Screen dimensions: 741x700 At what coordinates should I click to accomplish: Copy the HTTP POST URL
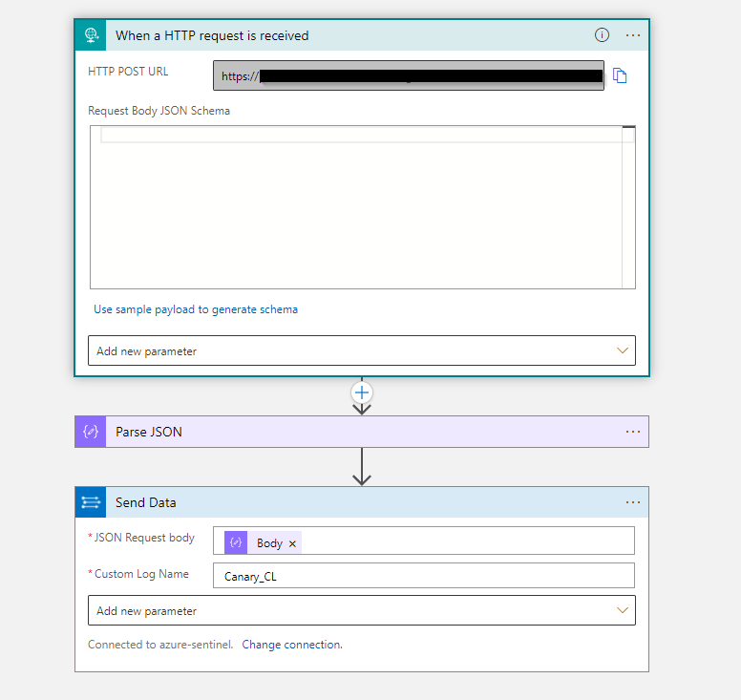click(620, 76)
